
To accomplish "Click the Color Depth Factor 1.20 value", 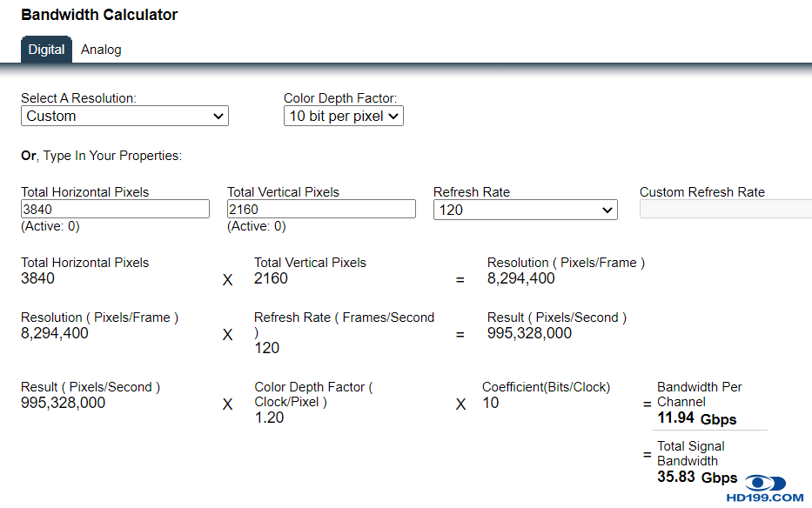I will coord(269,418).
